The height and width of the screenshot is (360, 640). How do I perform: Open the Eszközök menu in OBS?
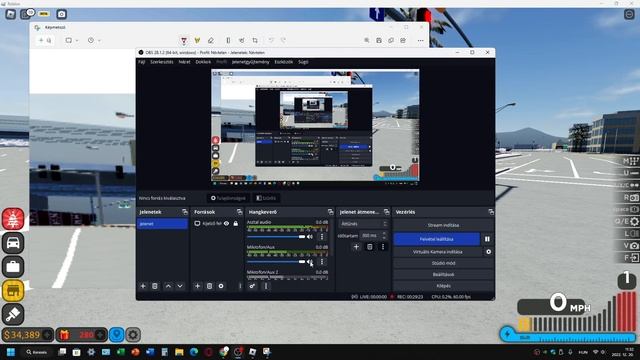tap(284, 62)
